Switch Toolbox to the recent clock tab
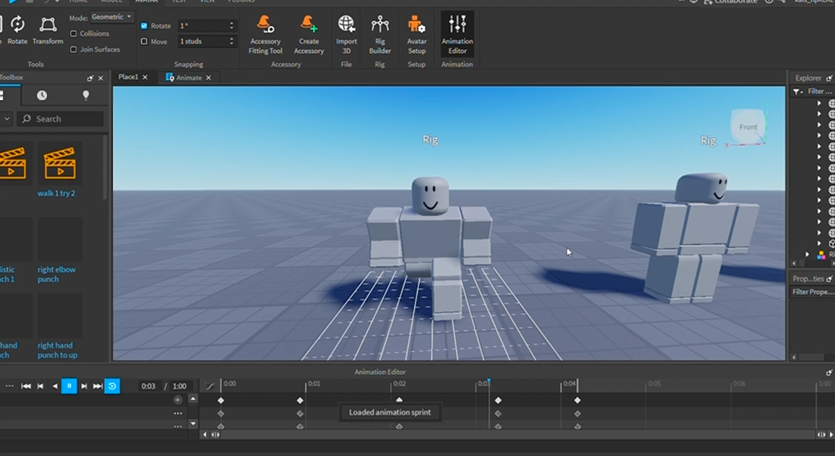Screen dimensions: 835x456 click(x=42, y=95)
